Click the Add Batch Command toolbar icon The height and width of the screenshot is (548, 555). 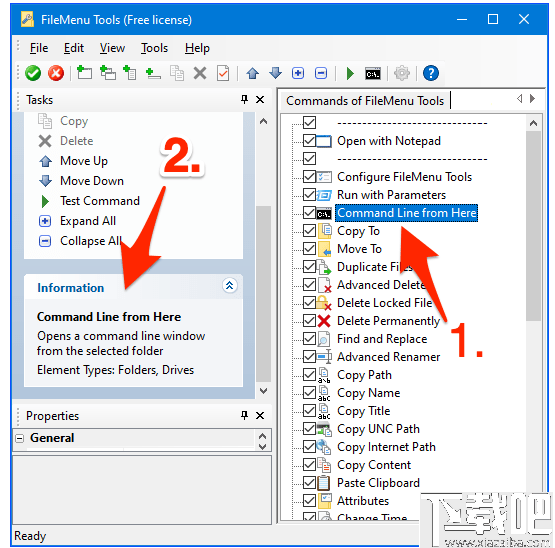coord(130,73)
